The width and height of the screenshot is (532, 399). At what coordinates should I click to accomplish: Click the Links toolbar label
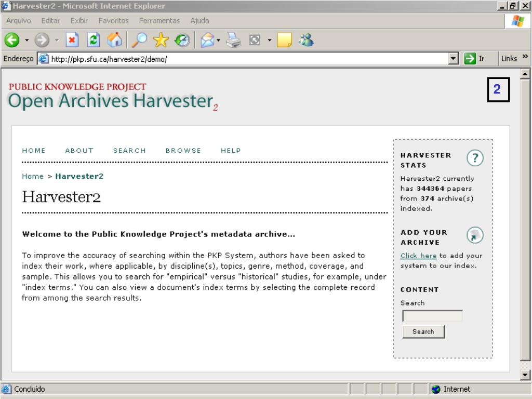click(x=509, y=59)
